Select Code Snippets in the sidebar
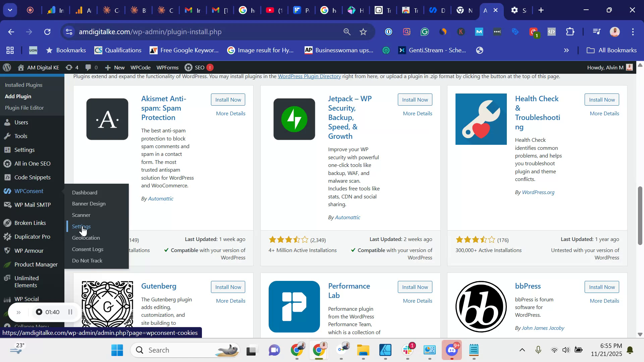Screen dimensions: 644x362 33,177
